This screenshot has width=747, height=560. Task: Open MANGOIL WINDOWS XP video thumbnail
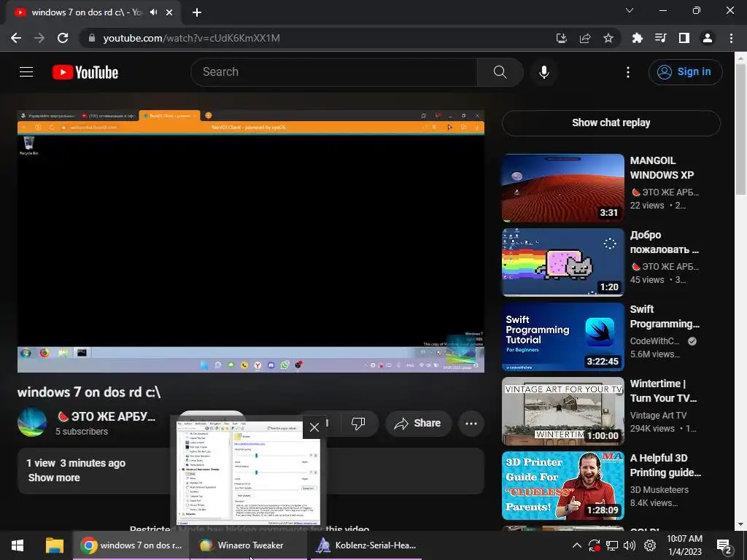point(563,187)
